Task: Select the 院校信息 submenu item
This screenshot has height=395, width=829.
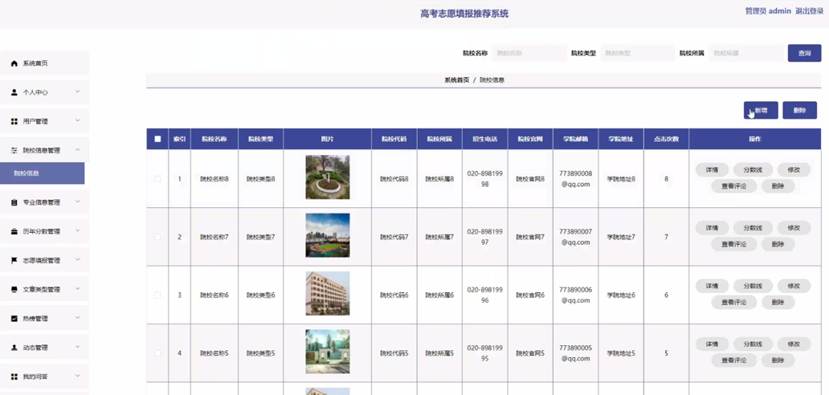Action: (x=42, y=173)
